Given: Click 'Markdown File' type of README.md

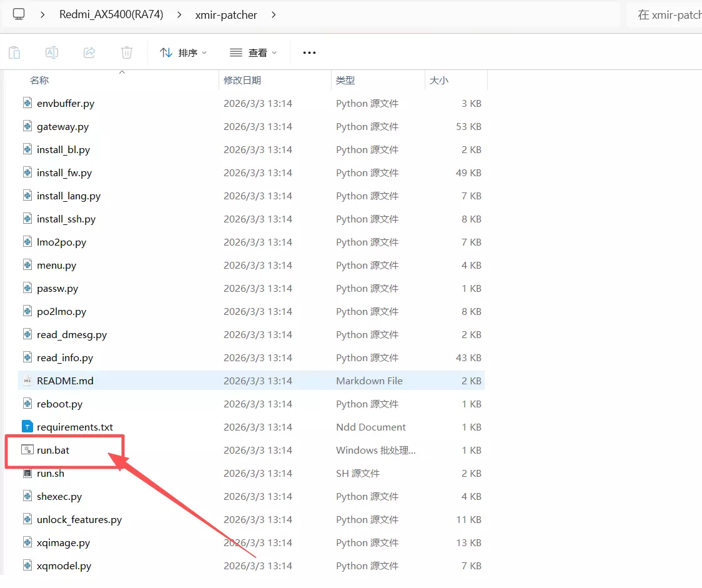Looking at the screenshot, I should (369, 381).
